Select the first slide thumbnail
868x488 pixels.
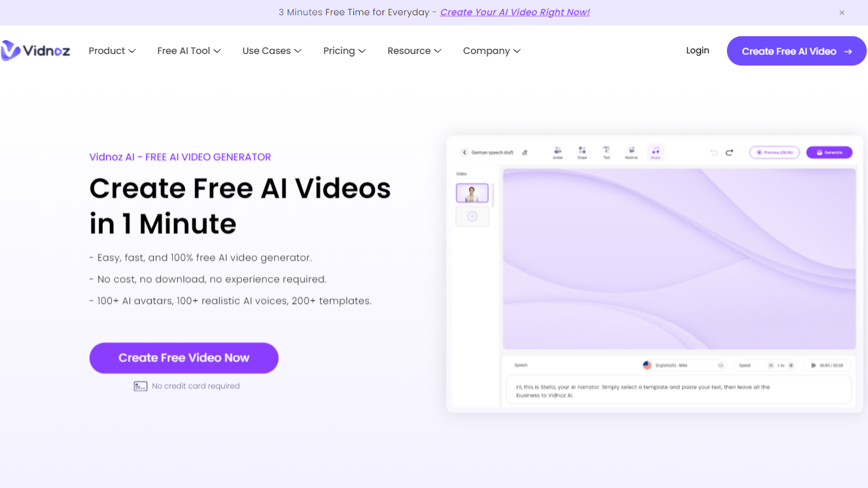click(472, 193)
